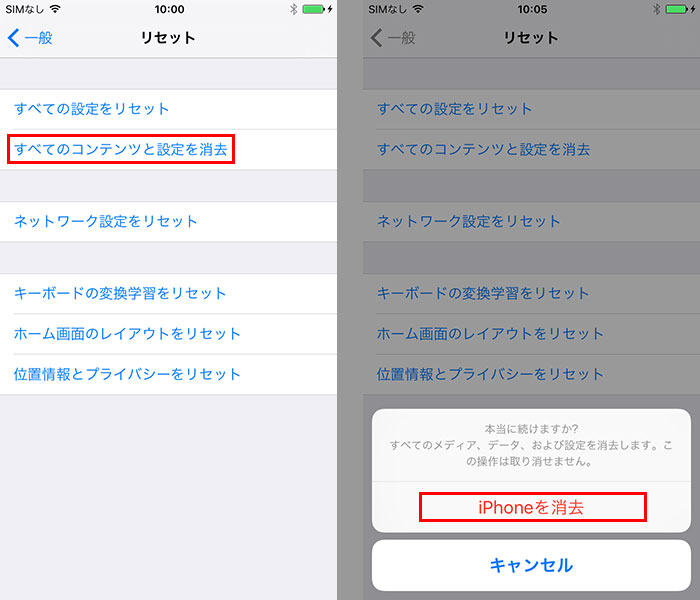The image size is (700, 600).
Task: Choose すべてのコンテンツと設定を消去 on left screen
Action: tap(168, 150)
